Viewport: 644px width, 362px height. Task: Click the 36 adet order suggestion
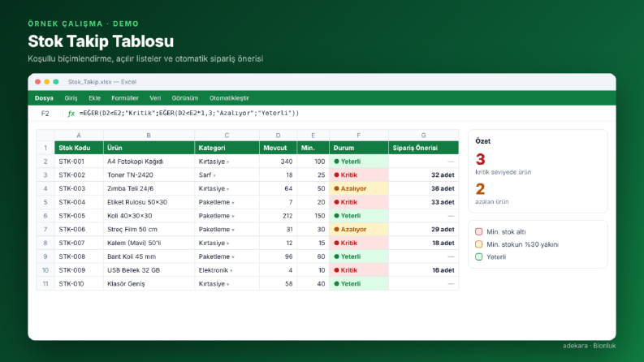point(423,188)
